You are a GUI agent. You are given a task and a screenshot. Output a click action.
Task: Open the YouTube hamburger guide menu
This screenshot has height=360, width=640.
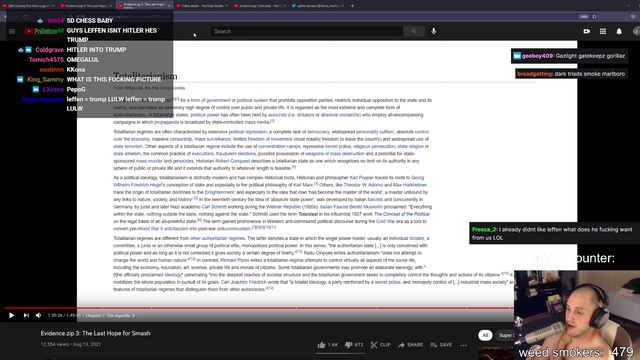(x=12, y=31)
